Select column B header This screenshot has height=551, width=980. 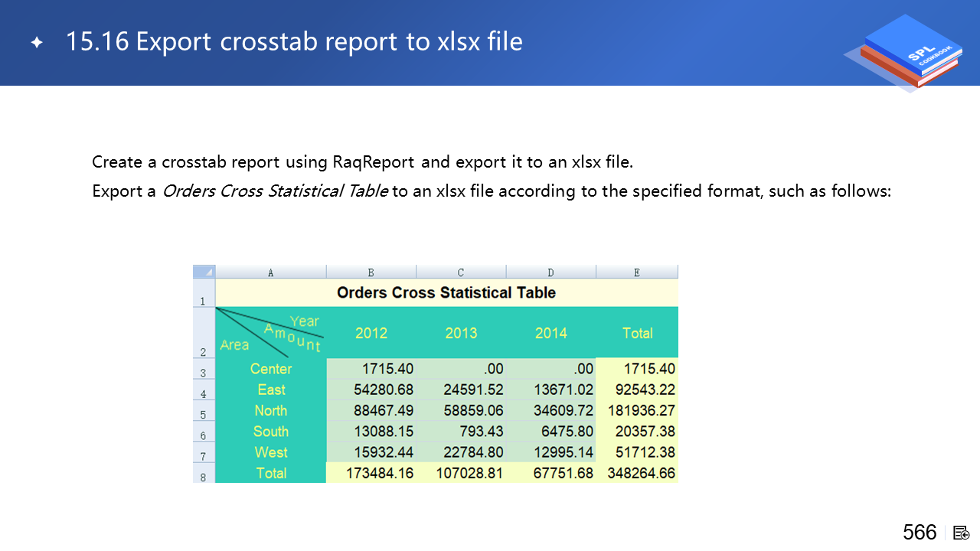(371, 272)
